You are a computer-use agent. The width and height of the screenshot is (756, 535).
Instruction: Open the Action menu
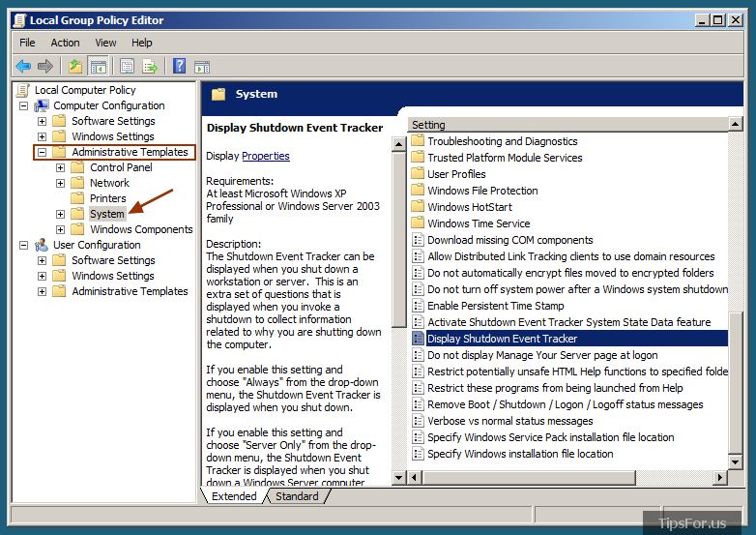pos(65,43)
